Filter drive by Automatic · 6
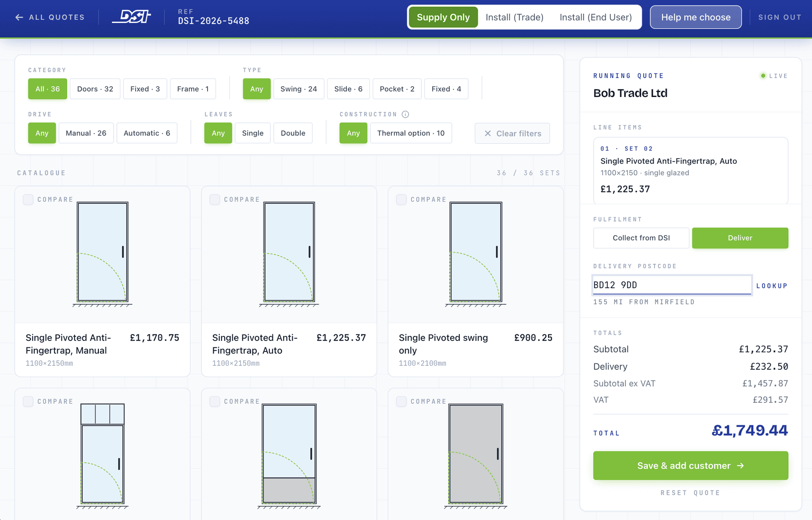Viewport: 812px width, 520px height. pos(147,133)
